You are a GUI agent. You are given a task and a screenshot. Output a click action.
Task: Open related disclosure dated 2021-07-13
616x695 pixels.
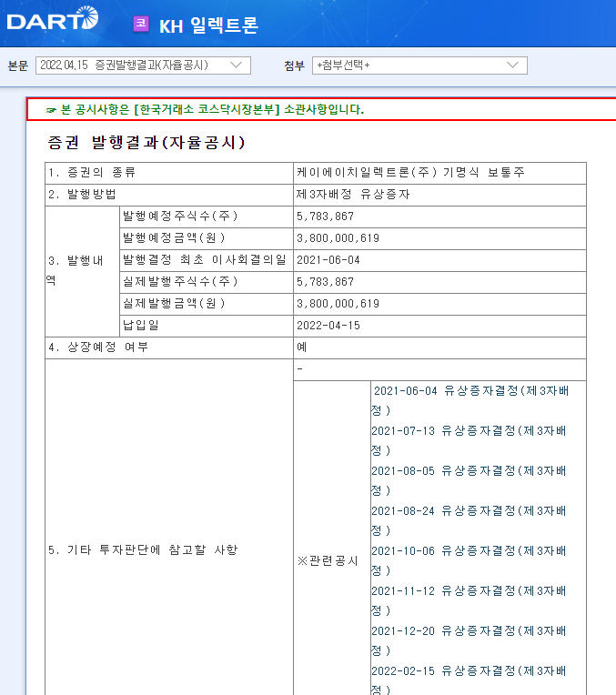(469, 440)
